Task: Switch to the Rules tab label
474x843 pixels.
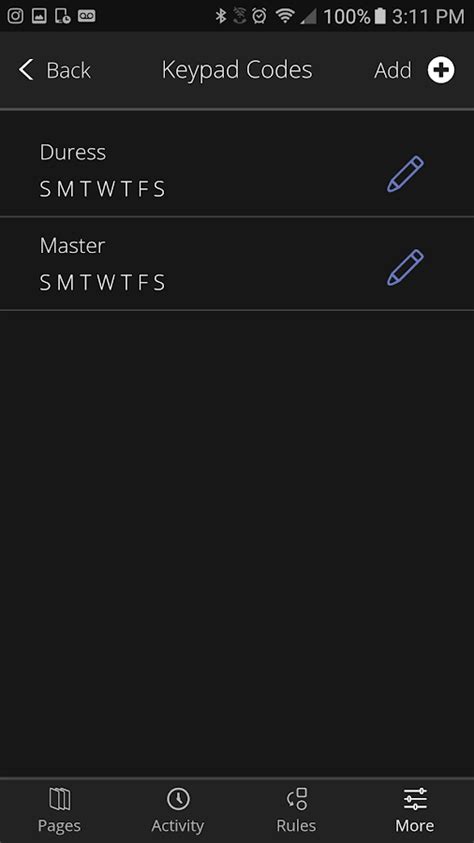Action: pos(296,825)
